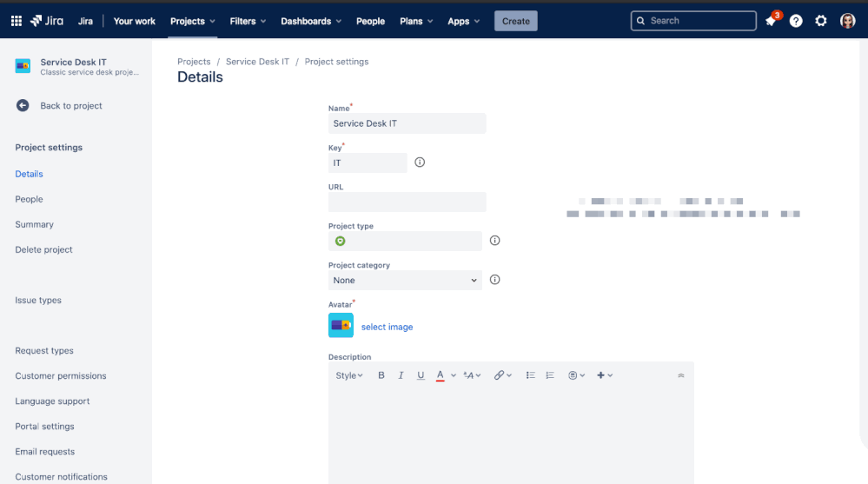Click the info icon next to Project type
The image size is (868, 484).
(495, 241)
